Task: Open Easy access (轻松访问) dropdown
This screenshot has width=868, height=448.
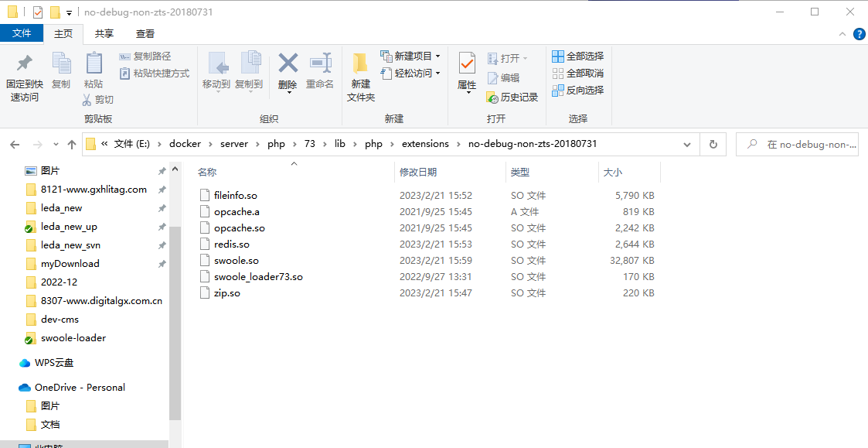Action: pyautogui.click(x=410, y=74)
